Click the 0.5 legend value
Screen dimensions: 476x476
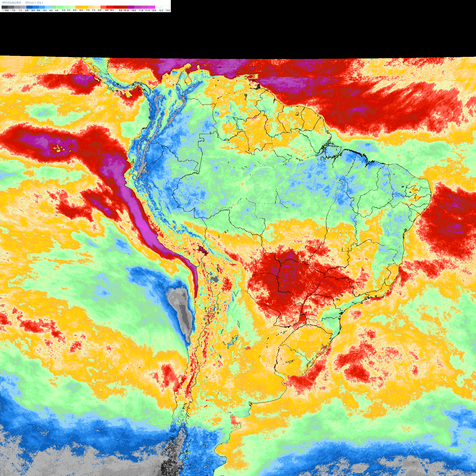[x=7, y=10]
